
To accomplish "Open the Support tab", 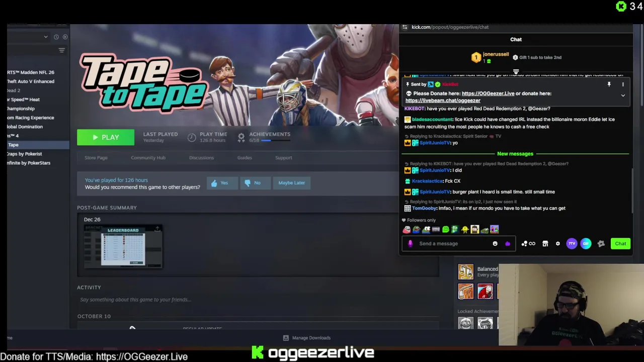I will 283,158.
